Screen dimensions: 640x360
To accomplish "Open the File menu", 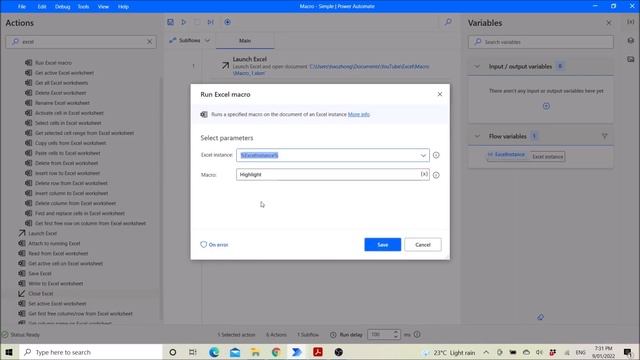I will click(x=22, y=7).
